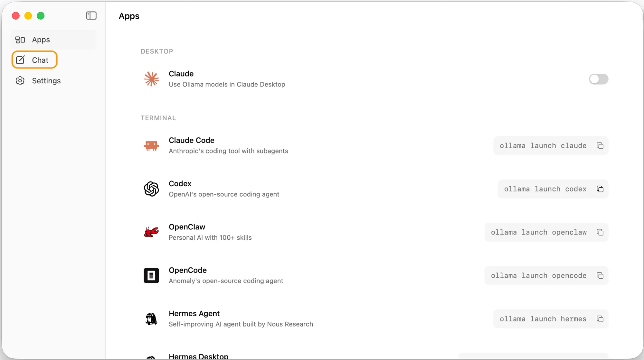Click the TERMINAL section heading

click(158, 118)
